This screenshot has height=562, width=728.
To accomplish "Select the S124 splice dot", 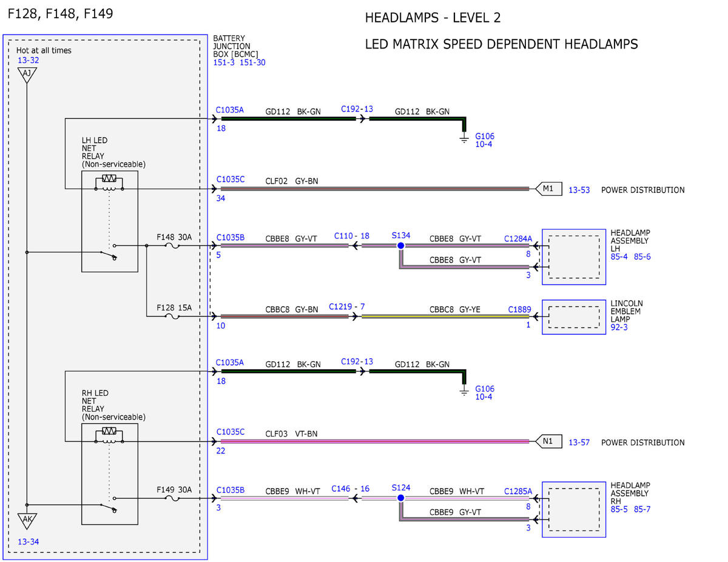I will [400, 498].
